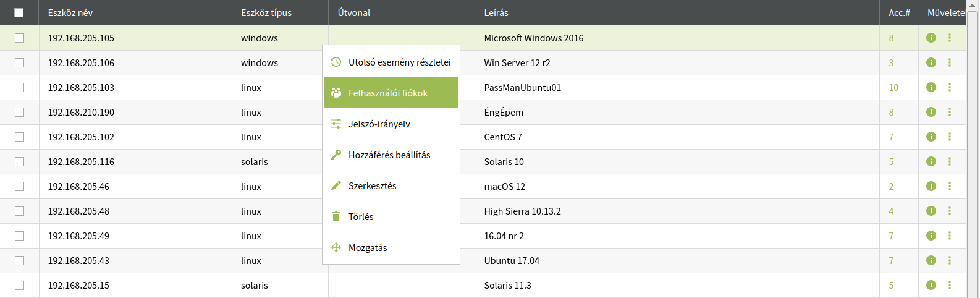Click account count 10 for PassManUbuntu01
The image size is (980, 298).
coord(893,87)
